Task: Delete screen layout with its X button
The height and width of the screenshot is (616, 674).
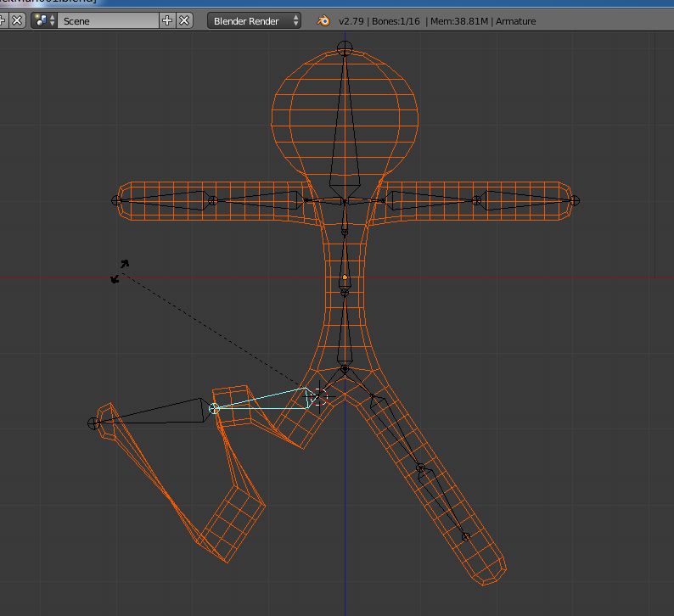Action: tap(17, 20)
